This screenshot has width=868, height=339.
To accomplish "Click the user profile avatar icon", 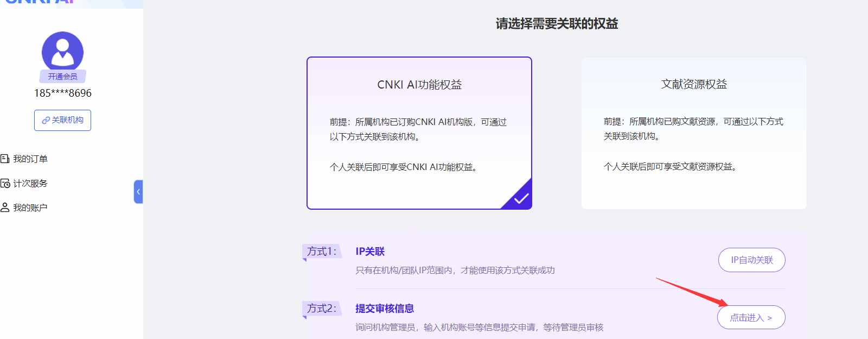I will coord(62,51).
